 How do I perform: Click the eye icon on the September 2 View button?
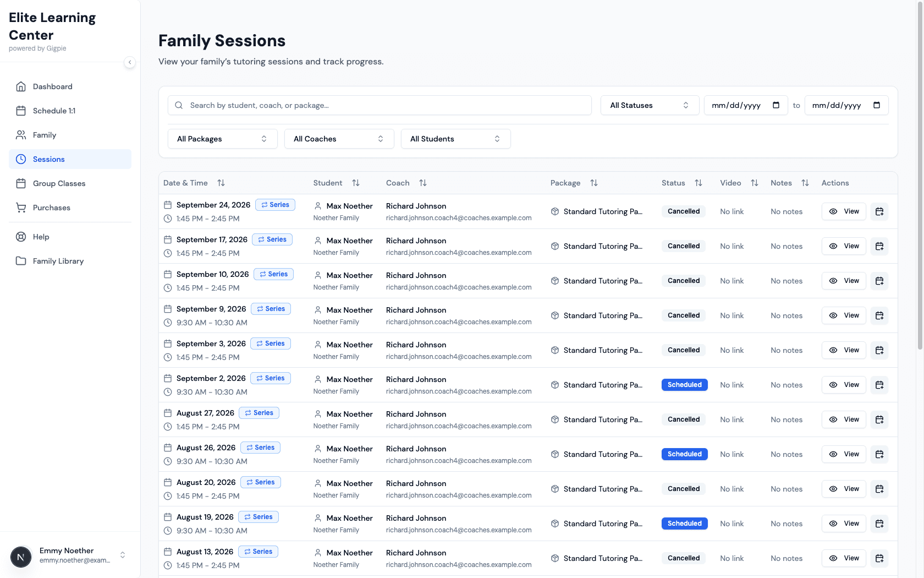833,385
